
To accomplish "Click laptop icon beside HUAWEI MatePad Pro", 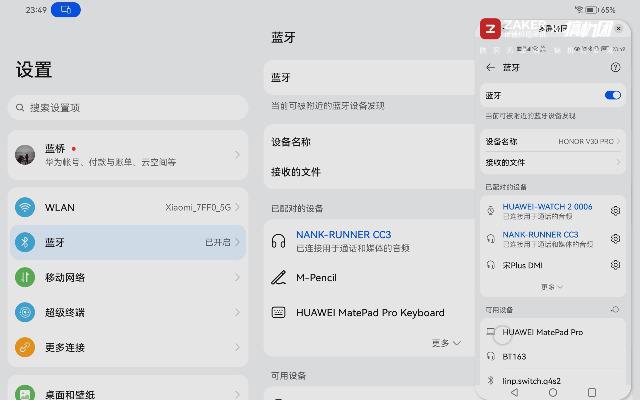I will tap(491, 332).
